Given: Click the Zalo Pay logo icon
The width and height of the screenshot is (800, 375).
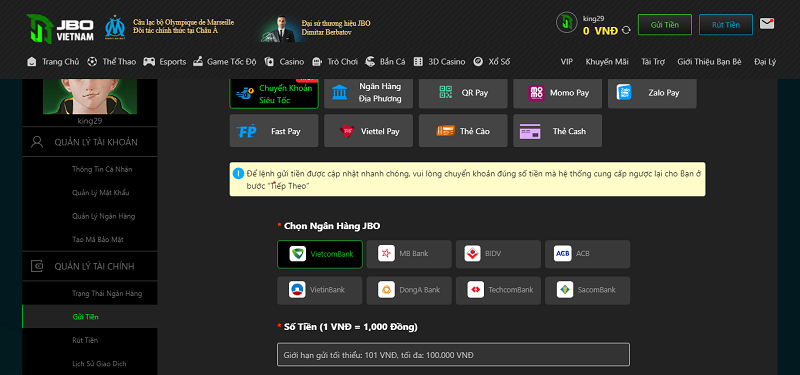Looking at the screenshot, I should coord(624,92).
